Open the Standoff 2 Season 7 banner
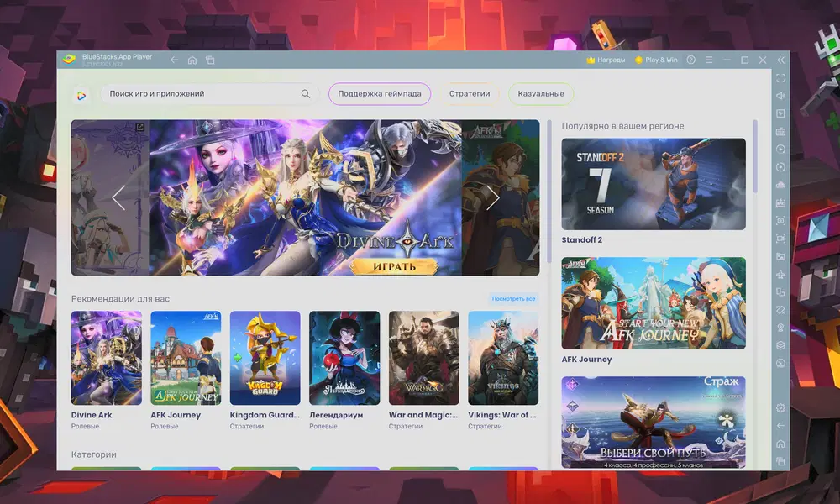The image size is (840, 504). (x=654, y=184)
